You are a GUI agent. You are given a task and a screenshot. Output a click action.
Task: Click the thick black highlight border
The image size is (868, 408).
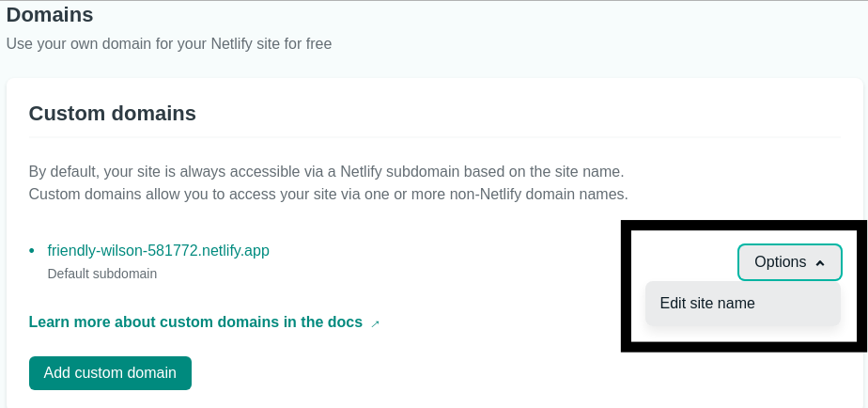tap(626, 282)
